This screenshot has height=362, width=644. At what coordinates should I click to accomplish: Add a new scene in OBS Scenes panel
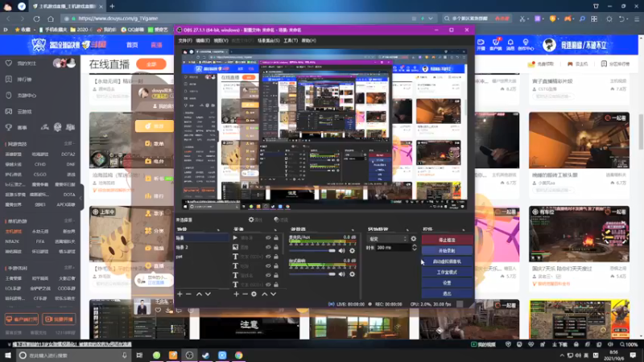(180, 294)
